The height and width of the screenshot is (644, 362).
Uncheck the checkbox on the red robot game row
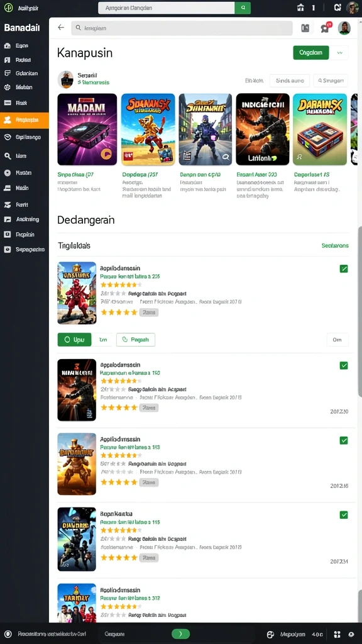pos(344,269)
